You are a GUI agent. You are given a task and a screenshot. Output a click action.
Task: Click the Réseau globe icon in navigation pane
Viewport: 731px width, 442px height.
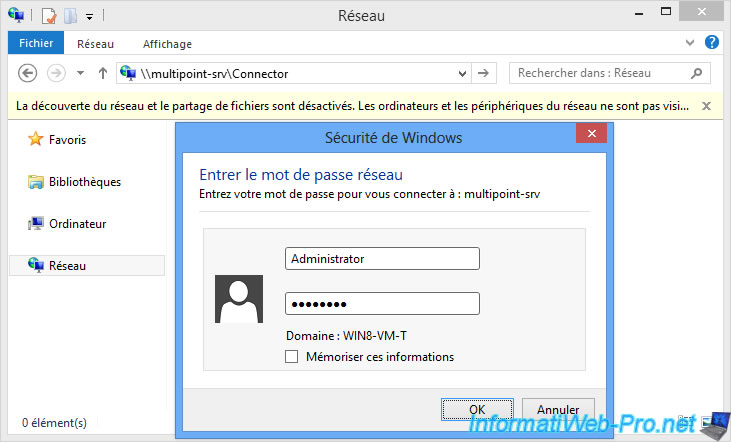pos(35,265)
